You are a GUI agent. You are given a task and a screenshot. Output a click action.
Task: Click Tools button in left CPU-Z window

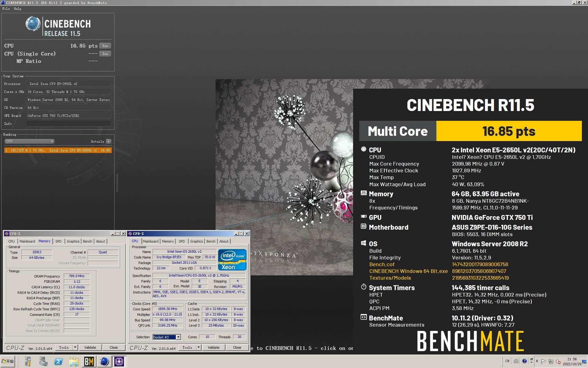tap(64, 347)
